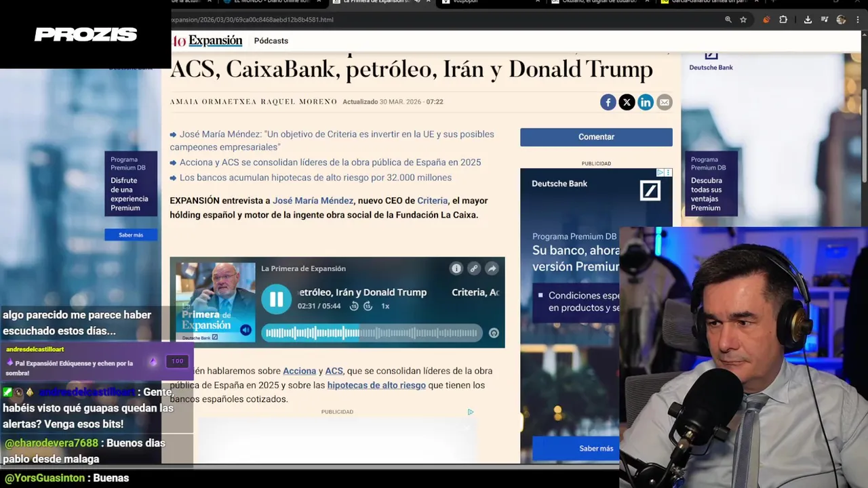Open the Acciona y ACS obra pública headline
The width and height of the screenshot is (868, 488).
pyautogui.click(x=330, y=163)
